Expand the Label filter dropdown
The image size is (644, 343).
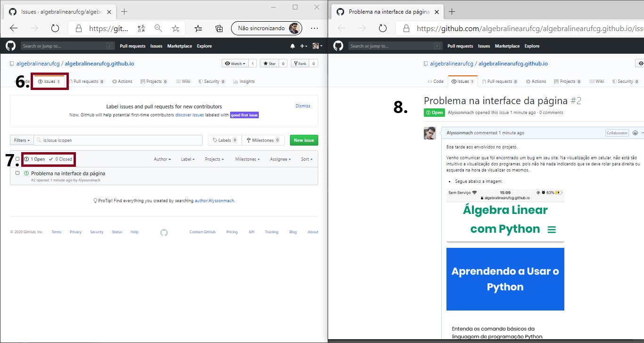(188, 159)
